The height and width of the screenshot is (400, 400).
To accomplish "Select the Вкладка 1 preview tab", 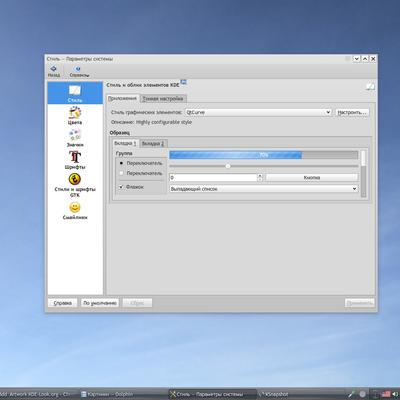I will [125, 143].
